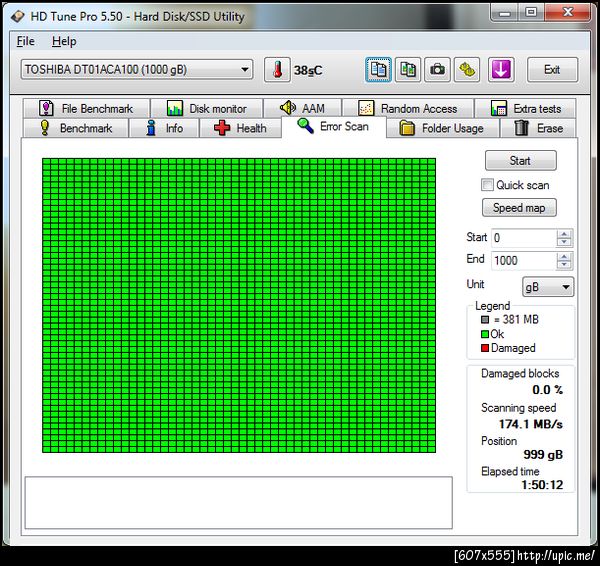Switch to the File Benchmark tab
The image size is (600, 566).
86,108
